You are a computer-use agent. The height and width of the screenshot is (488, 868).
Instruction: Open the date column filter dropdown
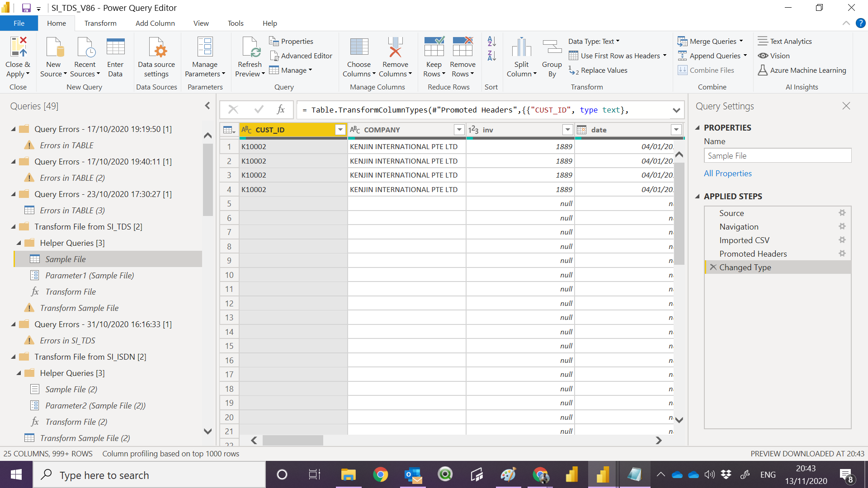(676, 130)
